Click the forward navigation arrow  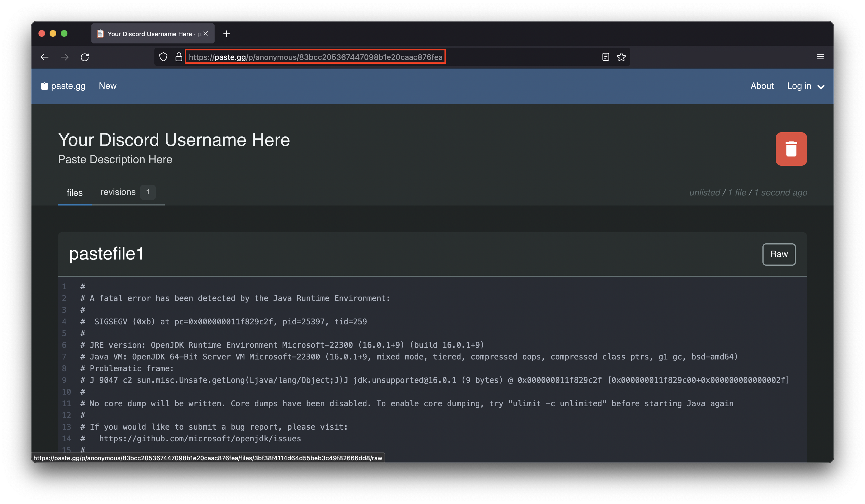point(65,57)
